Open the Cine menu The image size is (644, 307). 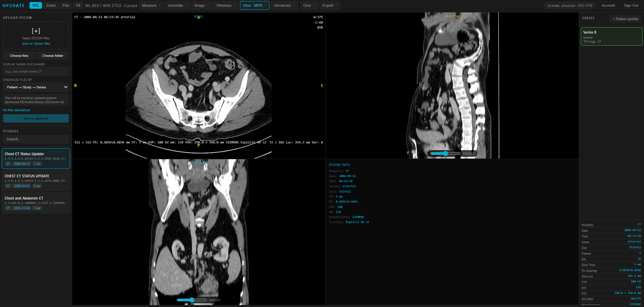click(309, 5)
